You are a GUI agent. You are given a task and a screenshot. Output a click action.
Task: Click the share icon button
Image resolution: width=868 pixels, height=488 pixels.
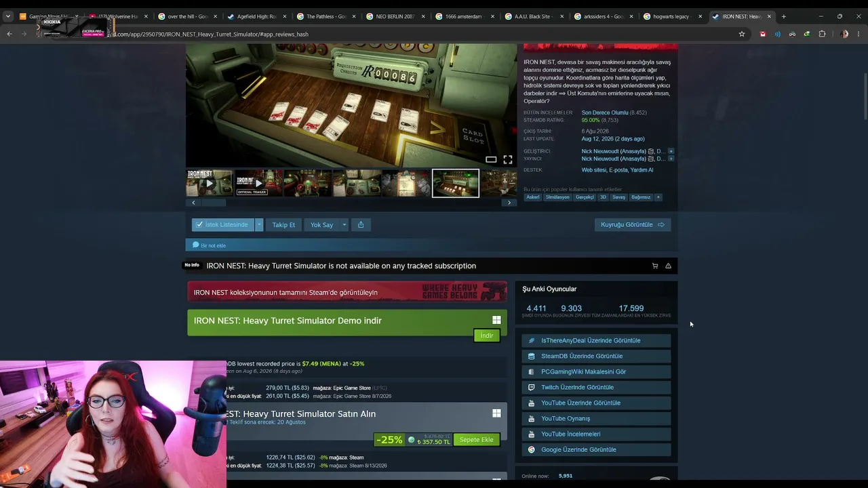coord(361,224)
